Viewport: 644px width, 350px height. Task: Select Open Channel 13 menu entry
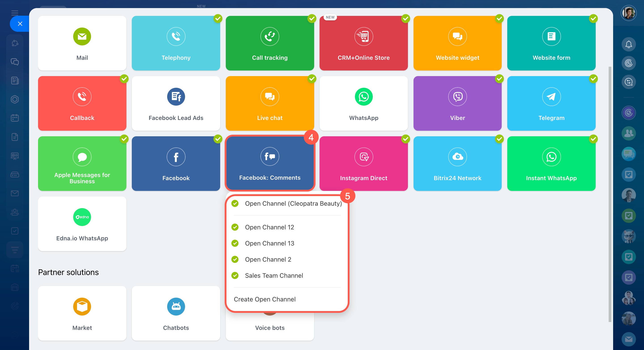point(269,243)
